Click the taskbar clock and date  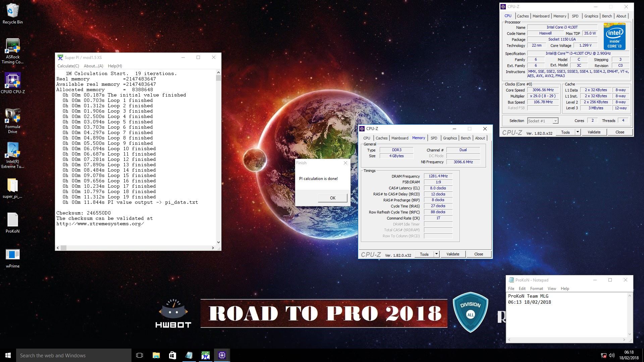click(x=629, y=355)
